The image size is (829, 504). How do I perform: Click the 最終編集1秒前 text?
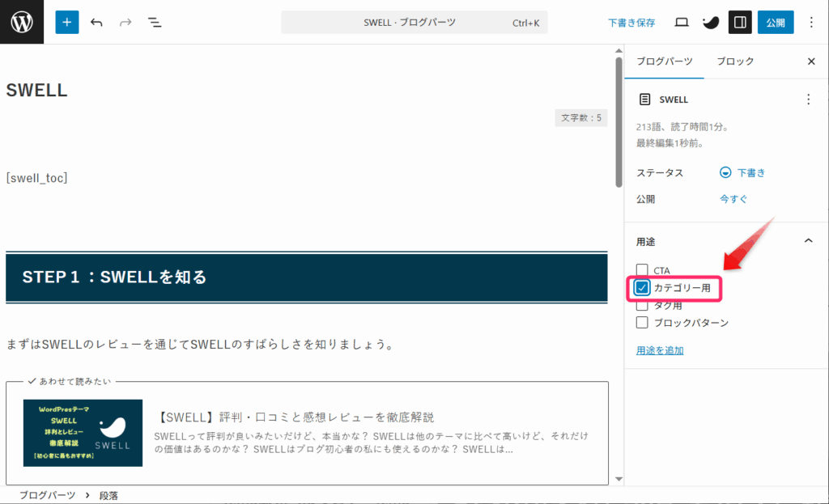pyautogui.click(x=670, y=143)
